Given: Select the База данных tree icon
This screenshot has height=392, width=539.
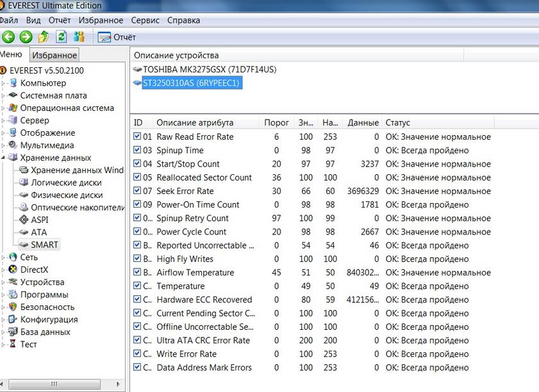Looking at the screenshot, I should click(x=13, y=332).
